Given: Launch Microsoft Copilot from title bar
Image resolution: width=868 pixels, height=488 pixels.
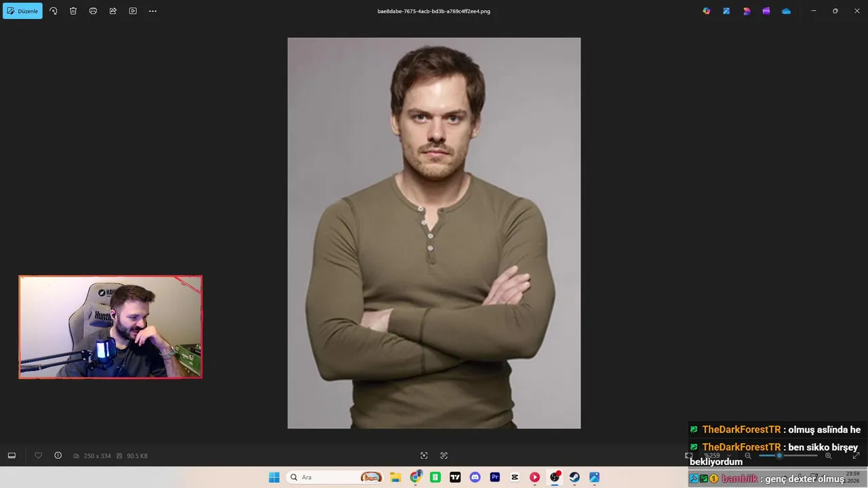Looking at the screenshot, I should pos(707,11).
